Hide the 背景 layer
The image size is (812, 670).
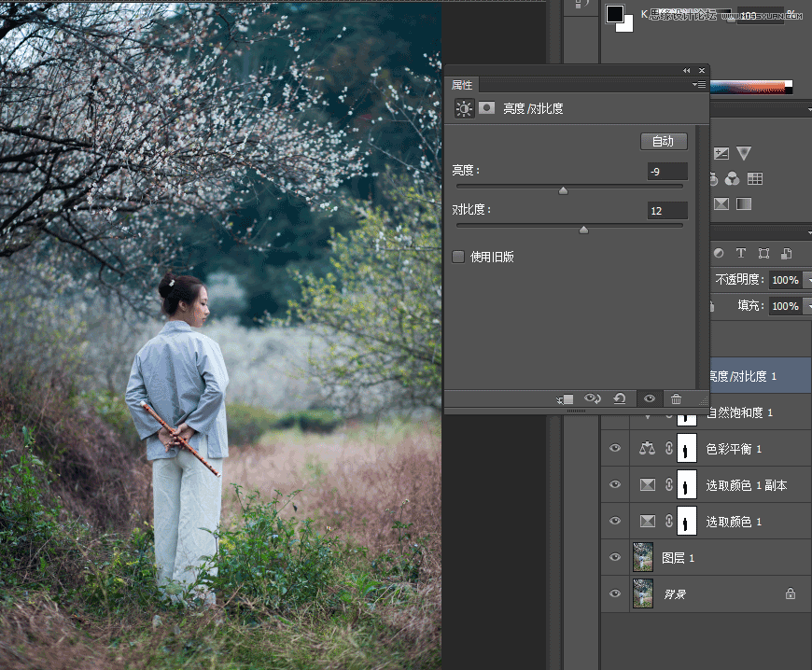point(614,593)
